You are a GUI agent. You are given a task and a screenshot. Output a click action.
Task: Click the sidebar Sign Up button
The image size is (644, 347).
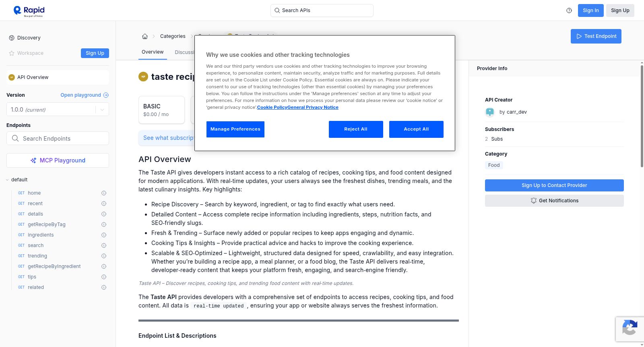click(95, 53)
